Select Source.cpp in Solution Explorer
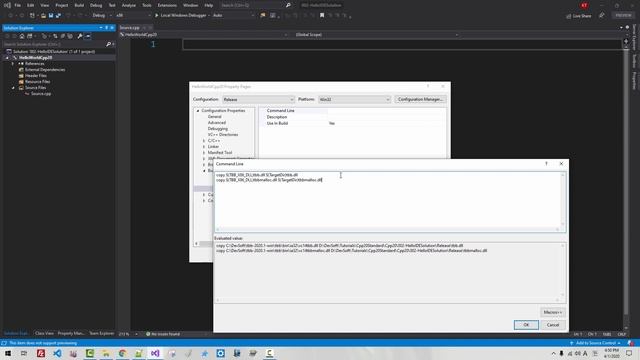 point(41,94)
